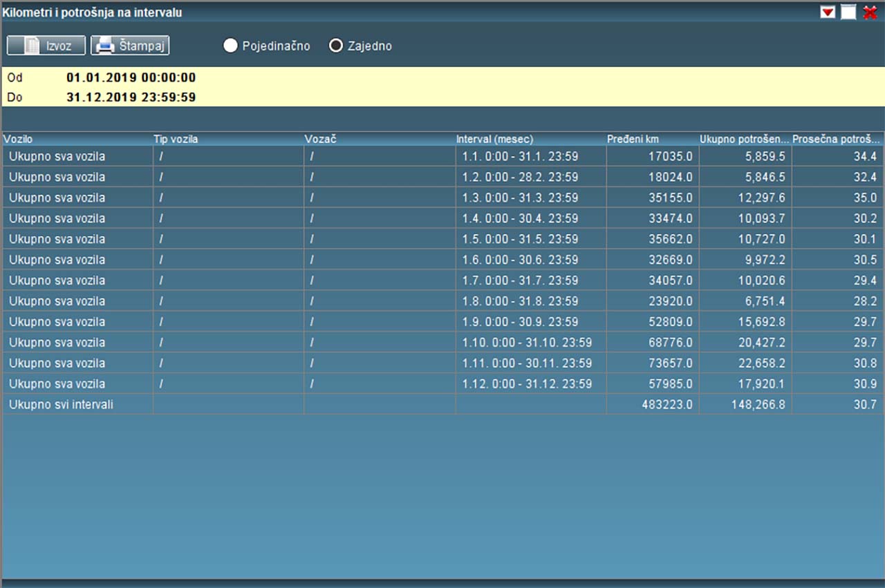The width and height of the screenshot is (885, 588).
Task: Click the Od start date 01.01.2019 value
Action: point(131,78)
